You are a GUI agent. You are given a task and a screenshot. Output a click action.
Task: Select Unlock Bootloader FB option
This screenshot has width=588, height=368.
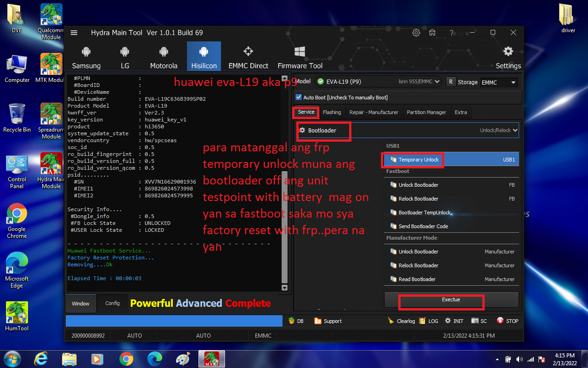tap(452, 185)
